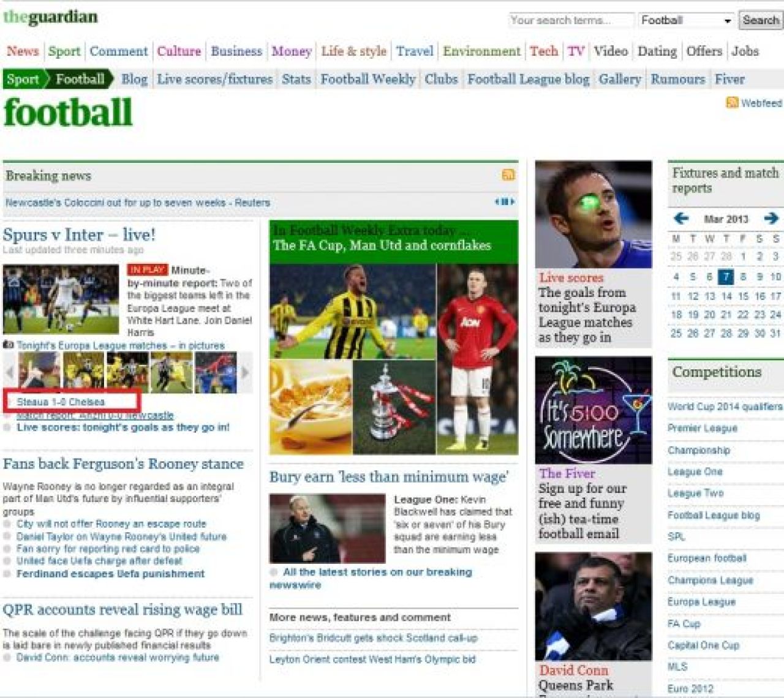Select day 7 in the March calendar

726,277
